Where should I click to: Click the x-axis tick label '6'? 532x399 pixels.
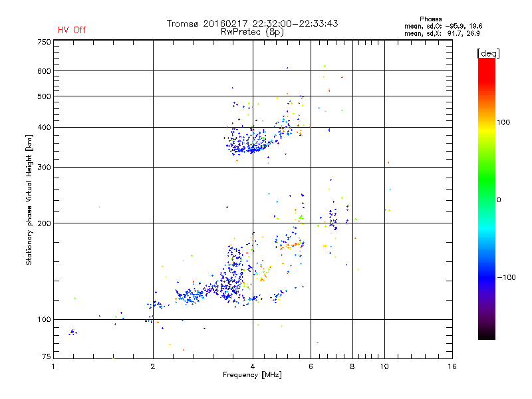tap(311, 366)
